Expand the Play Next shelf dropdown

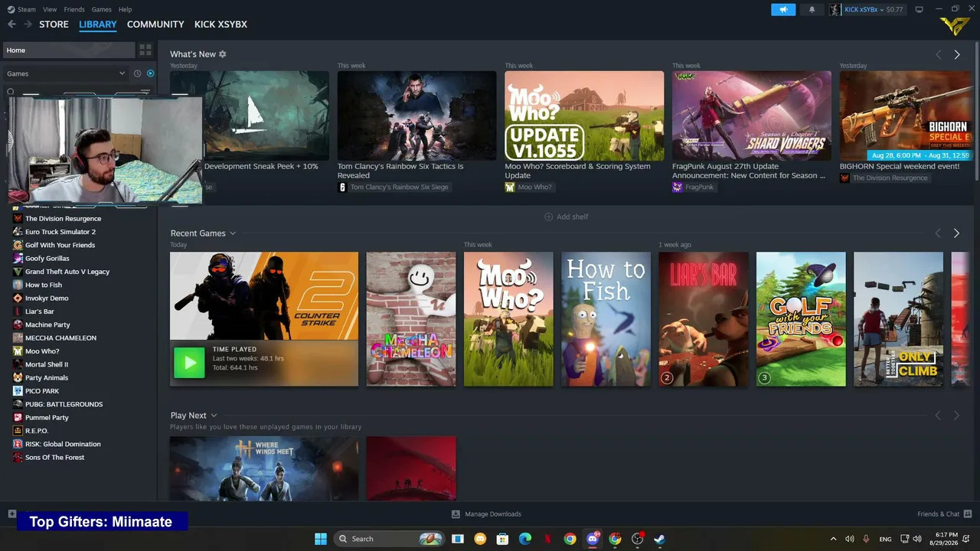point(214,416)
